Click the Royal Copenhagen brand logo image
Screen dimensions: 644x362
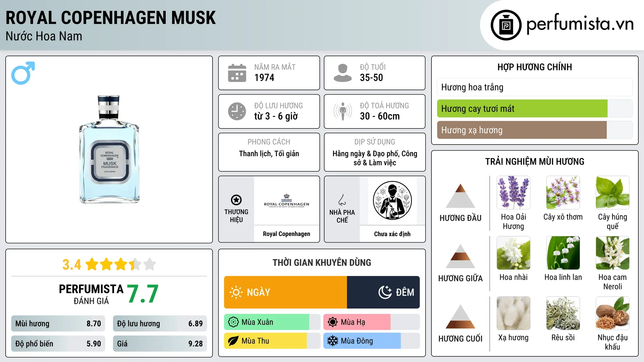(x=286, y=200)
